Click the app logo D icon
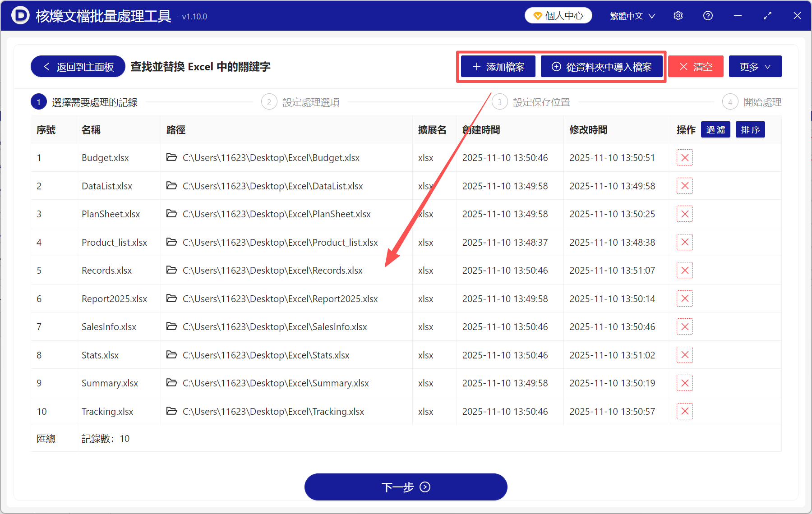 [20, 15]
